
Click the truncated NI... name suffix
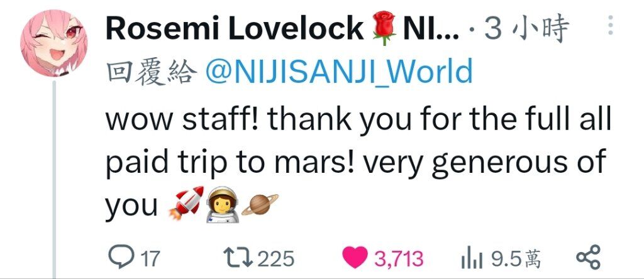click(431, 29)
